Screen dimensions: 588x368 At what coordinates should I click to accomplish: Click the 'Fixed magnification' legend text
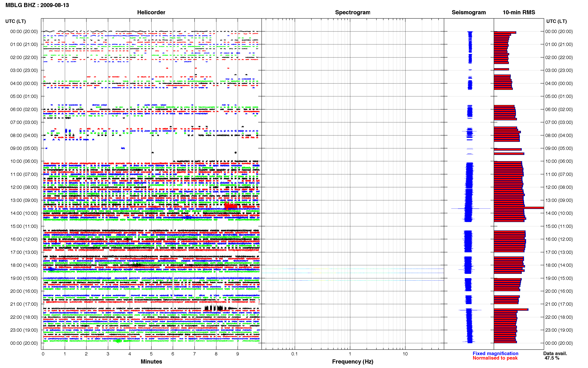495,353
